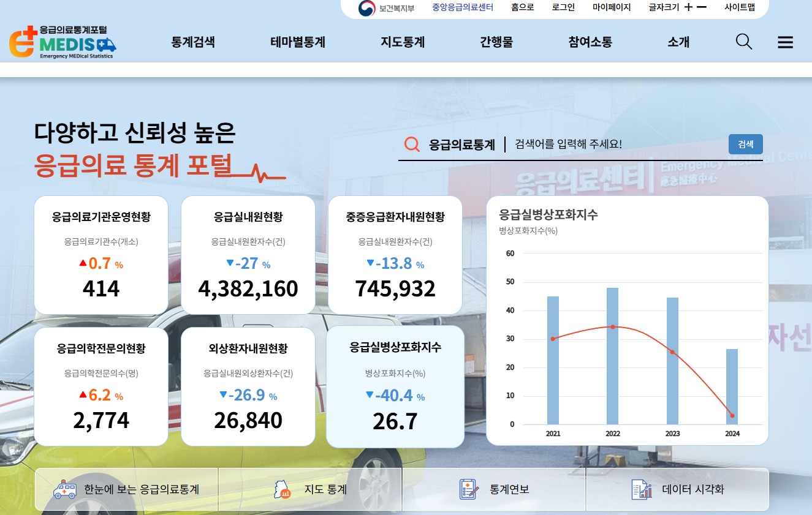Open the 간행물 menu
Viewport: 812px width, 515px height.
496,42
